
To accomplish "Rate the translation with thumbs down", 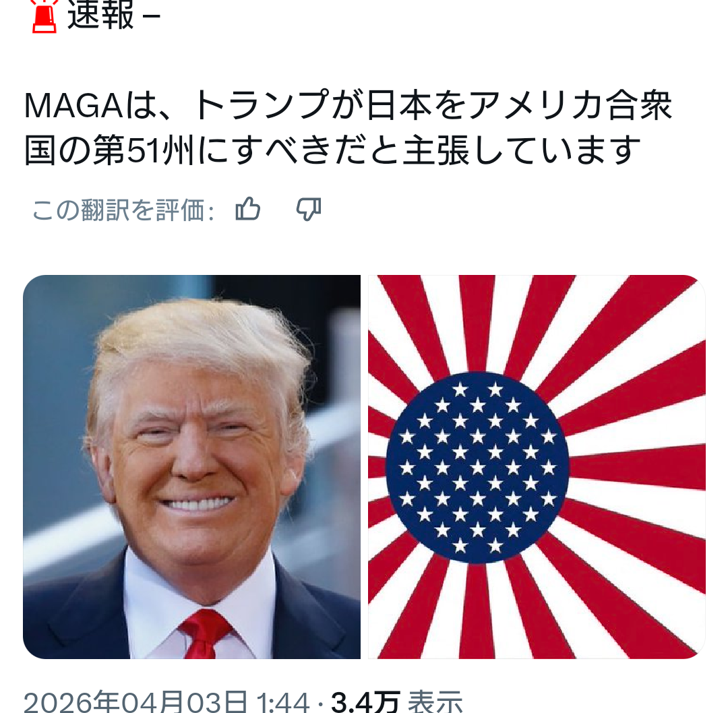I will pyautogui.click(x=309, y=210).
